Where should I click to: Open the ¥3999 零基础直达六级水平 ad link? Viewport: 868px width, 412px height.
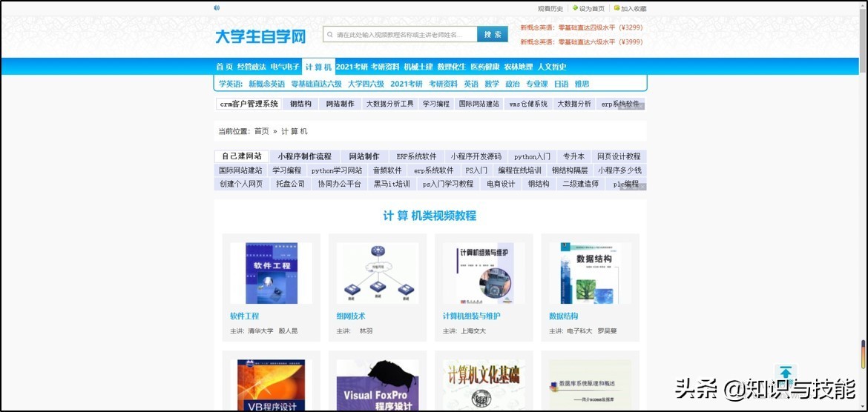[581, 42]
